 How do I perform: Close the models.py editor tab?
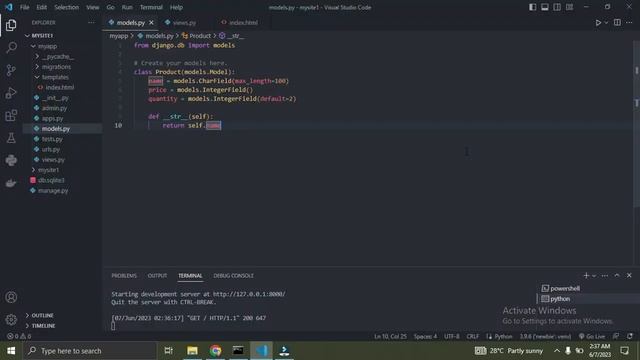point(151,23)
